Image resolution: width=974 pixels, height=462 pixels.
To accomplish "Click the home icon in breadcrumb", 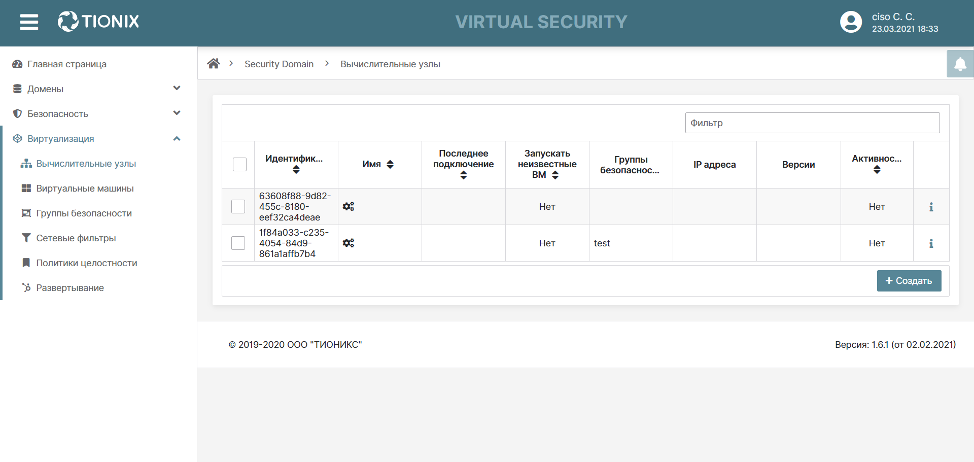I will [x=213, y=64].
